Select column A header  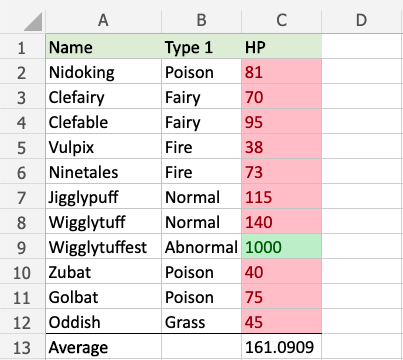coord(103,20)
